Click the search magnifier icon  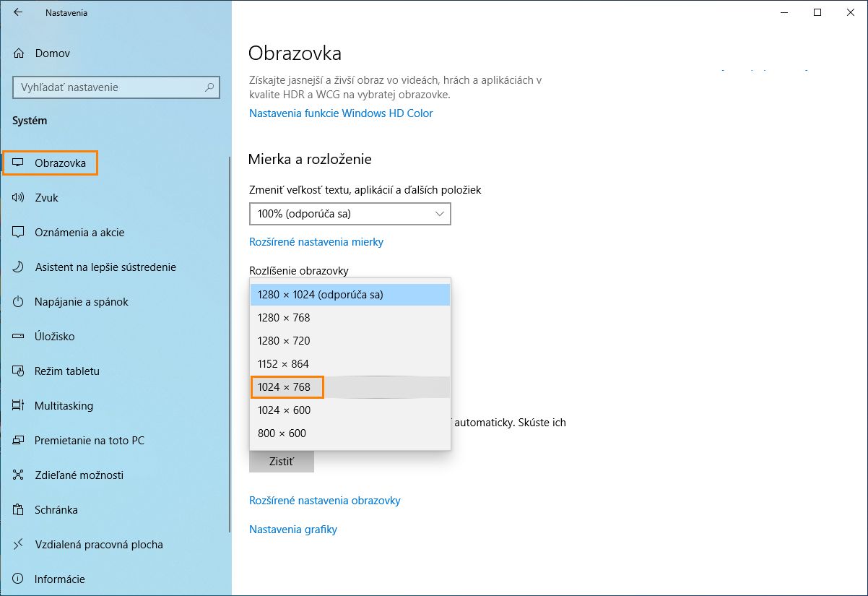pos(210,87)
